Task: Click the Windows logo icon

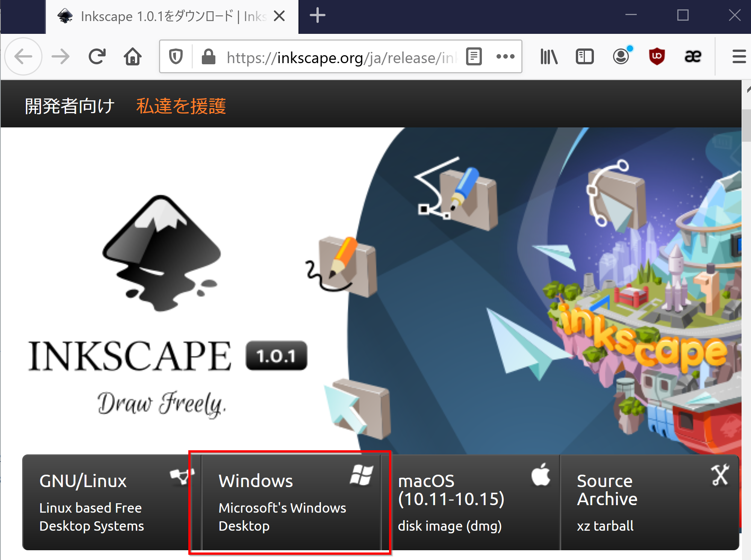Action: (361, 475)
